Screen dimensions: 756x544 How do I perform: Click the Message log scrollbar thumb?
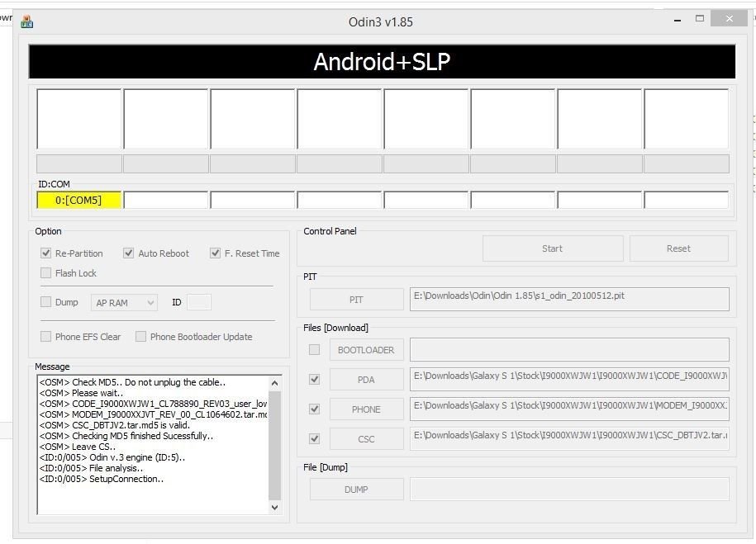[275, 445]
